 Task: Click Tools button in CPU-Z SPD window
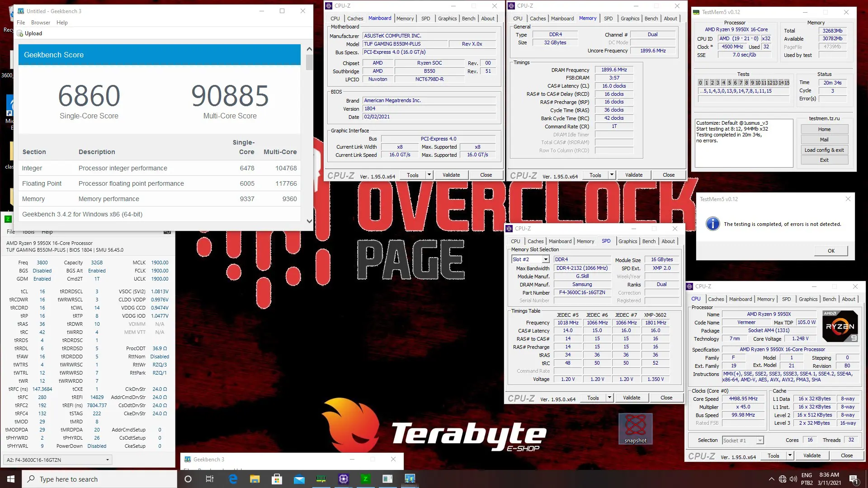click(593, 398)
